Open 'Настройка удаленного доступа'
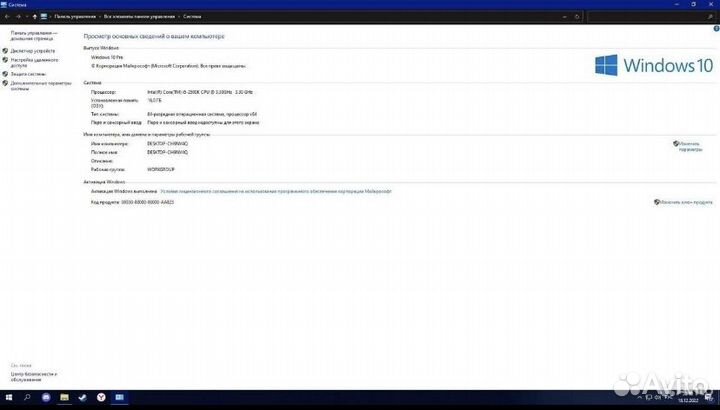720x410 pixels. [x=34, y=62]
